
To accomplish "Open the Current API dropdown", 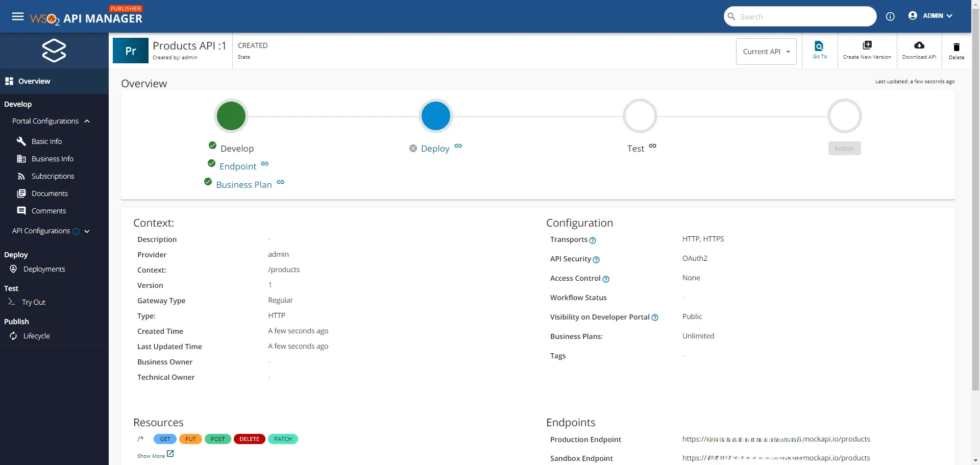I will (x=766, y=52).
